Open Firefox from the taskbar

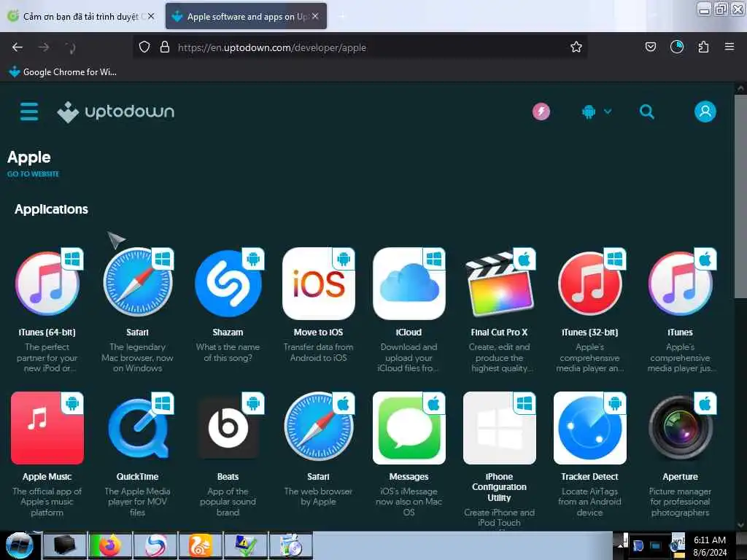pos(109,545)
